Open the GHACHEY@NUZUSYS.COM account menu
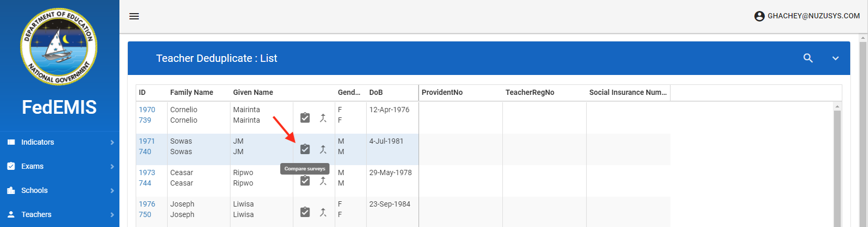The image size is (868, 227). 807,16
